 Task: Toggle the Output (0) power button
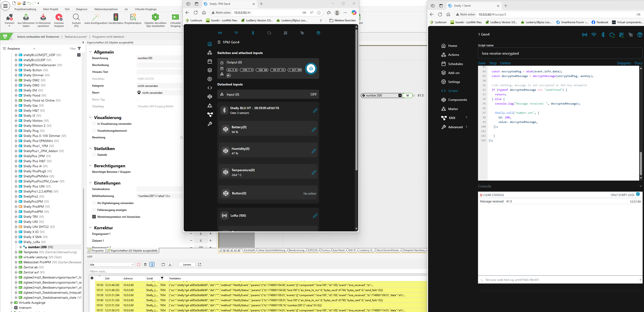click(311, 69)
